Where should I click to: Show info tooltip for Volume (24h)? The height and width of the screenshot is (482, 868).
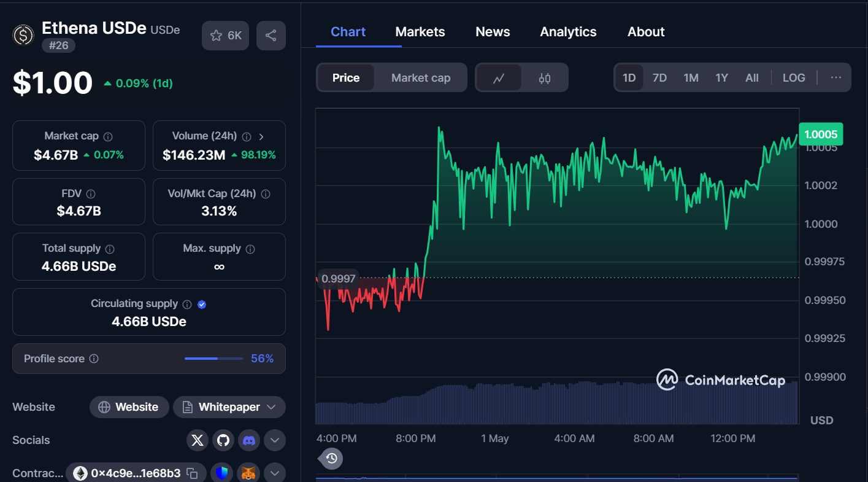tap(247, 136)
